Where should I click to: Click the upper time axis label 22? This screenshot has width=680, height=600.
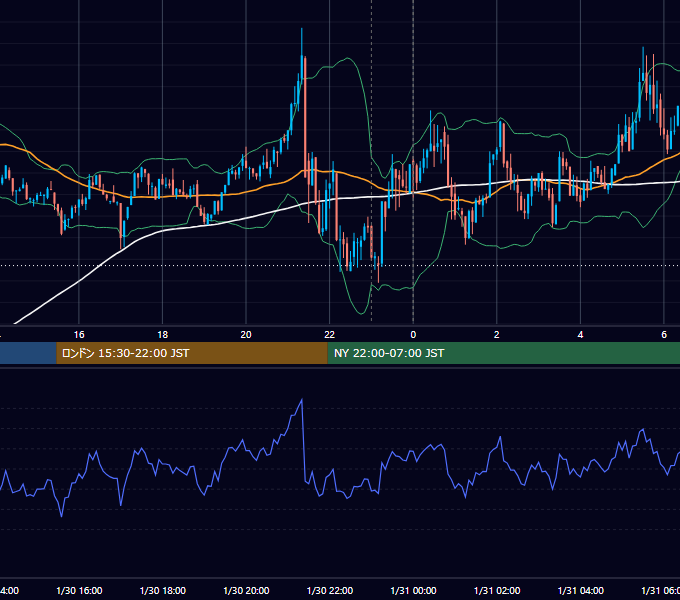click(x=330, y=335)
